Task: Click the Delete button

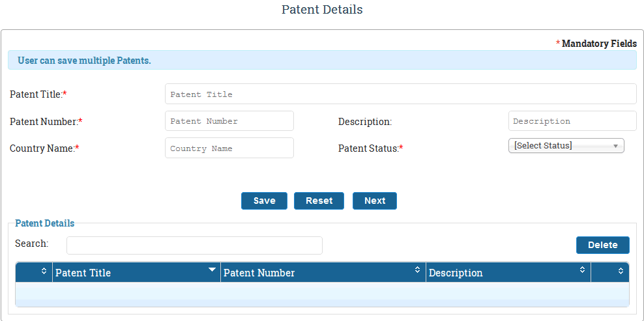Action: 602,245
